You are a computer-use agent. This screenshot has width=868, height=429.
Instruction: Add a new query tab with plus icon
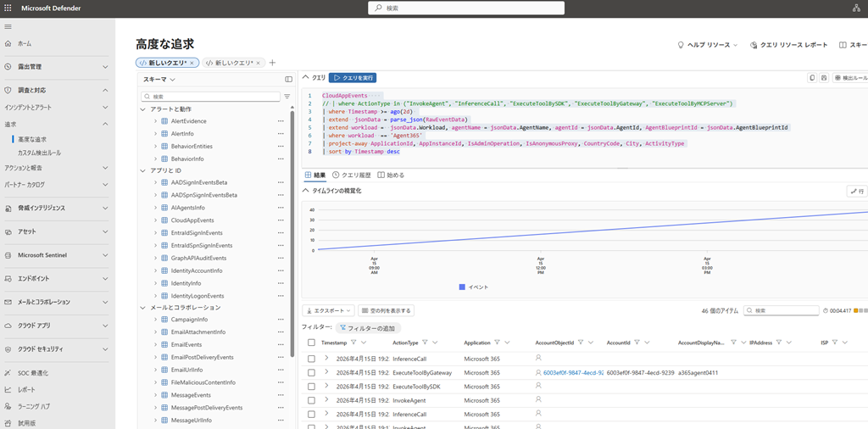pyautogui.click(x=272, y=63)
